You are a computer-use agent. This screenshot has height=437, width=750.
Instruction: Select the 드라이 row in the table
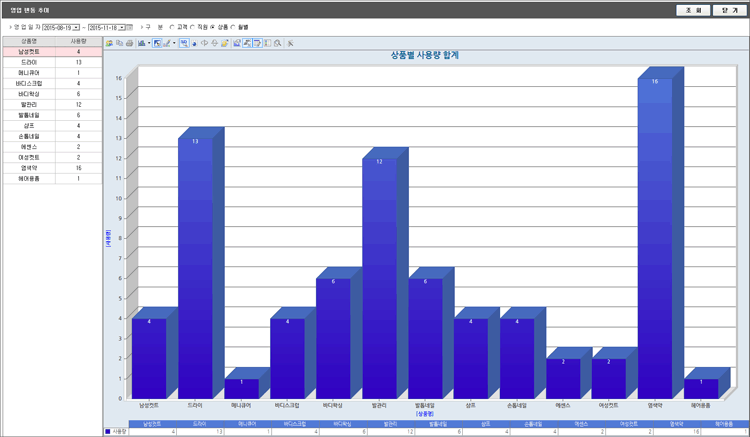[x=29, y=62]
